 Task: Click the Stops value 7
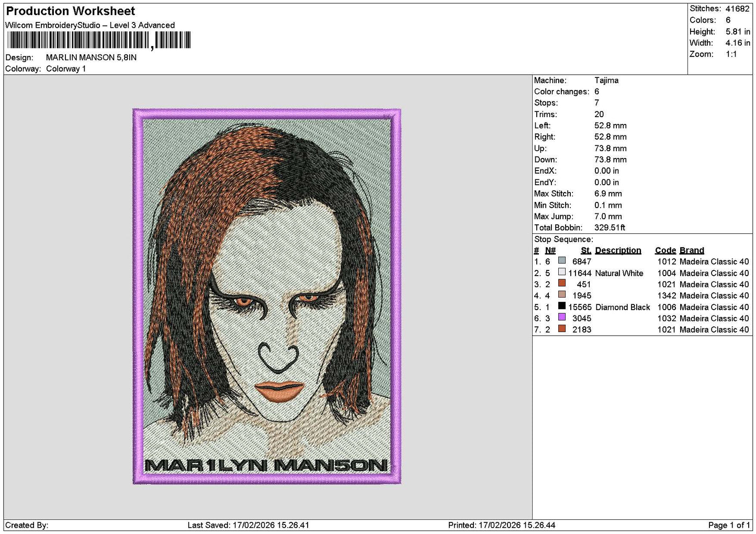tap(596, 103)
